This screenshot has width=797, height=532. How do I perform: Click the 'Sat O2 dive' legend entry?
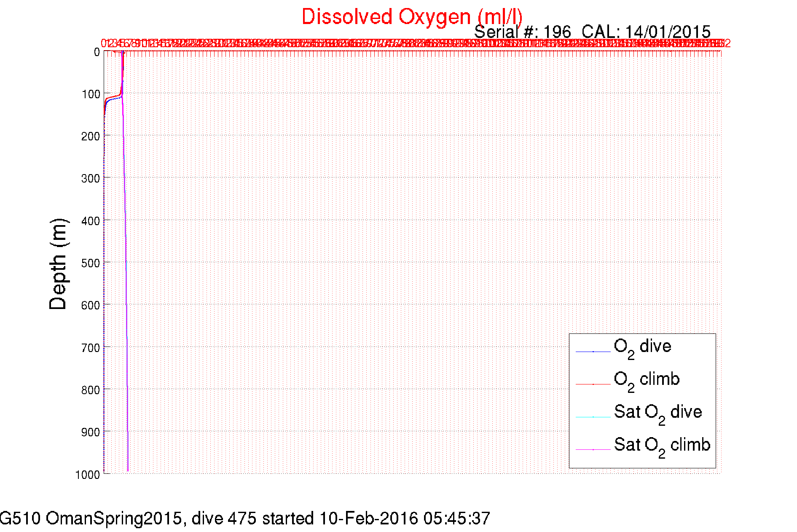coord(658,414)
